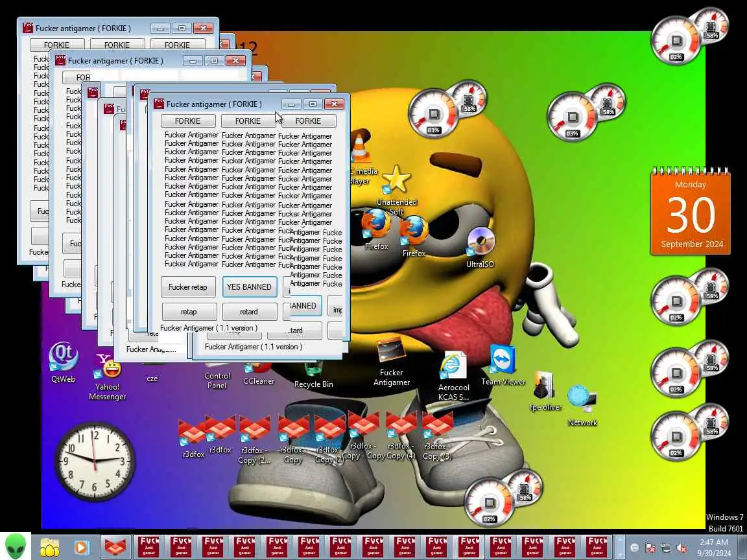747x560 pixels.
Task: Open the Control Panel desktop icon
Action: coord(217,376)
